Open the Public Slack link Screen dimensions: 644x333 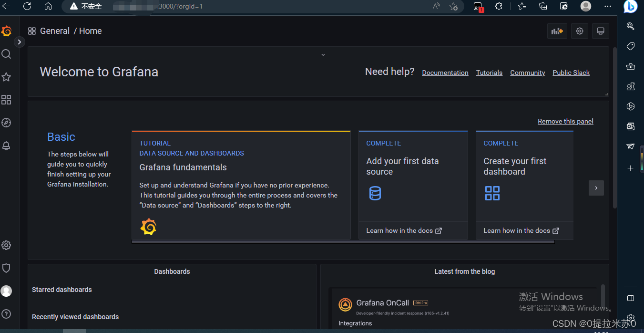(x=571, y=73)
